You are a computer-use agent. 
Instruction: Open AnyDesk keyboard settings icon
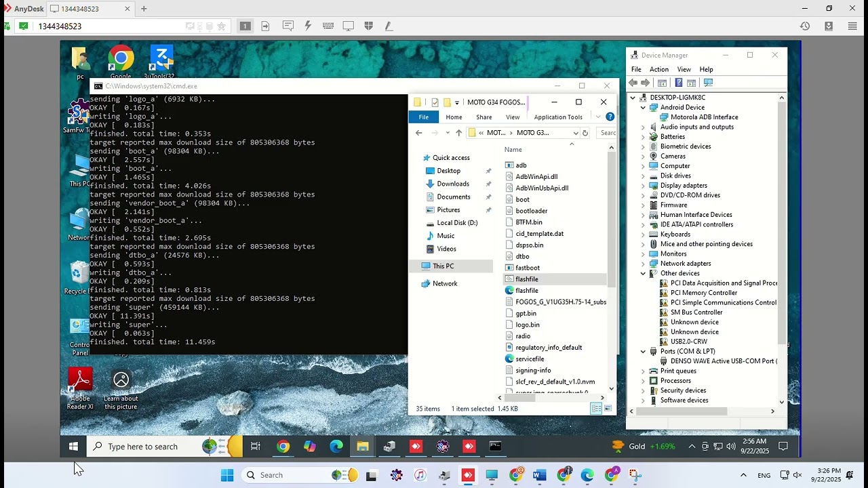(328, 26)
